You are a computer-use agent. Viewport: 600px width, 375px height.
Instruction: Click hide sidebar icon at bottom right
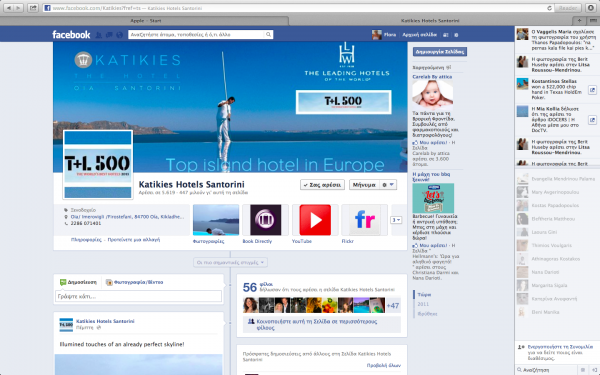pos(594,370)
